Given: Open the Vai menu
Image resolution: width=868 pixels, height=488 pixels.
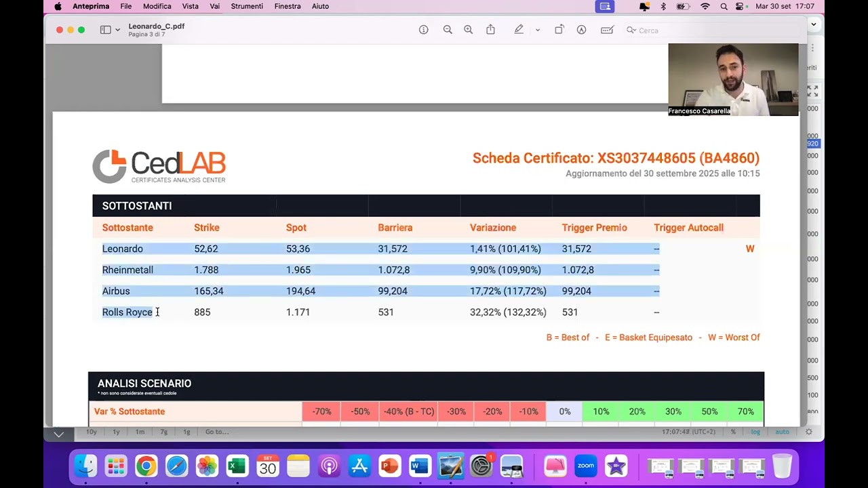Looking at the screenshot, I should tap(215, 6).
